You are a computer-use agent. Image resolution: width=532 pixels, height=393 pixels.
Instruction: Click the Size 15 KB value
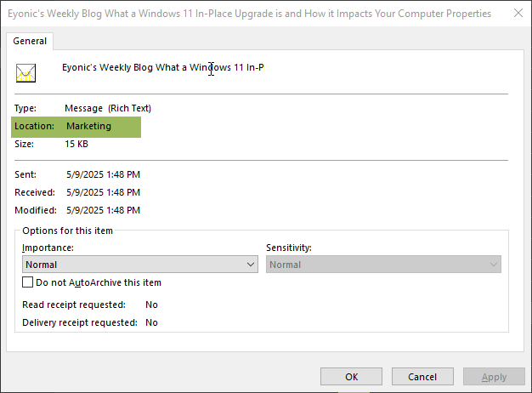click(x=76, y=144)
